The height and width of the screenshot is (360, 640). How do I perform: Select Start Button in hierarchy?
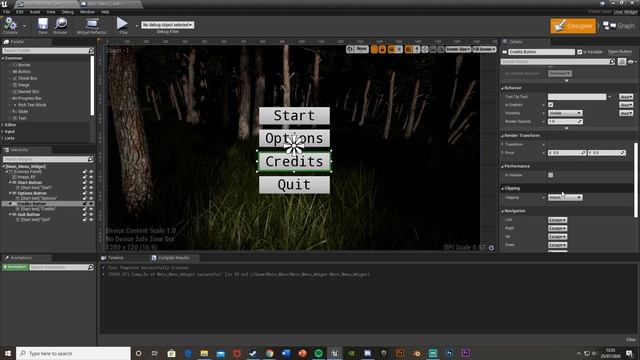pyautogui.click(x=29, y=182)
